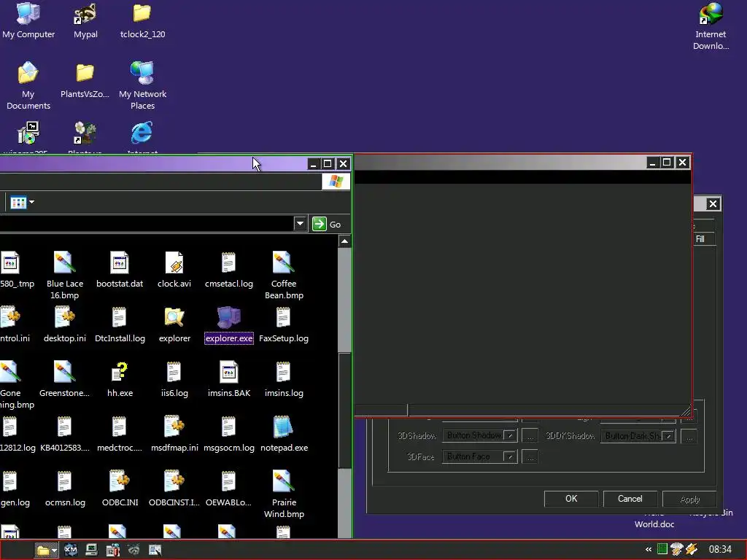This screenshot has width=747, height=560.
Task: Select iis6.log file
Action: pos(174,379)
